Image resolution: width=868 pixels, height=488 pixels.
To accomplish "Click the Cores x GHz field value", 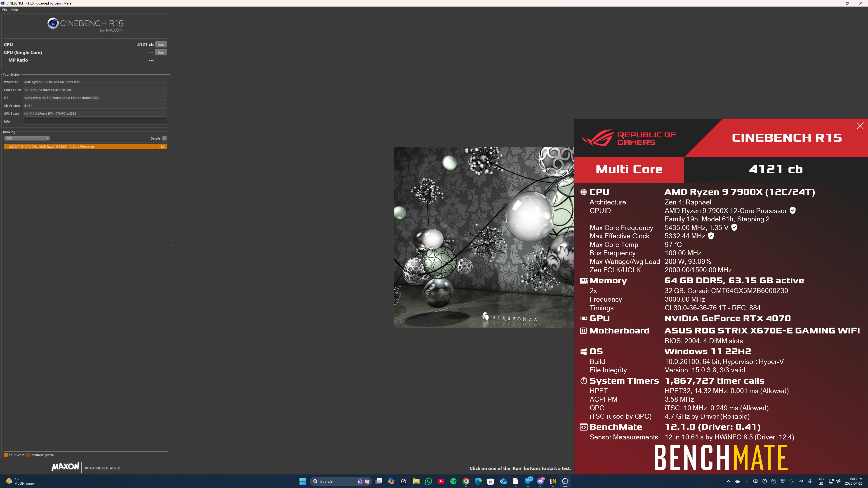I will [95, 90].
